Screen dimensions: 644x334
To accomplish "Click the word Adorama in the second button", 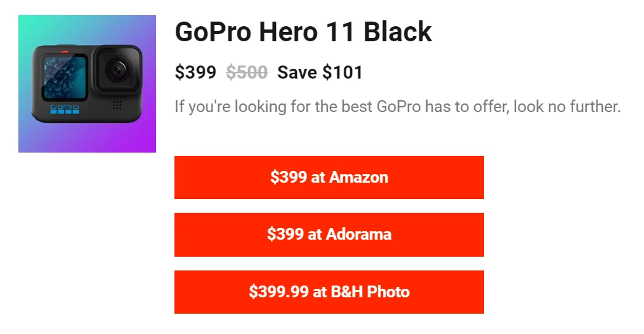I will click(359, 234).
